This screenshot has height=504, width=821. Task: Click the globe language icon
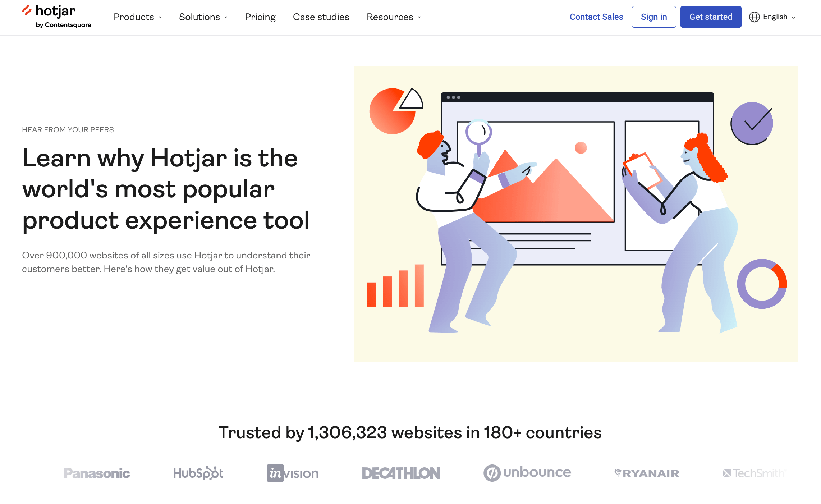[755, 17]
